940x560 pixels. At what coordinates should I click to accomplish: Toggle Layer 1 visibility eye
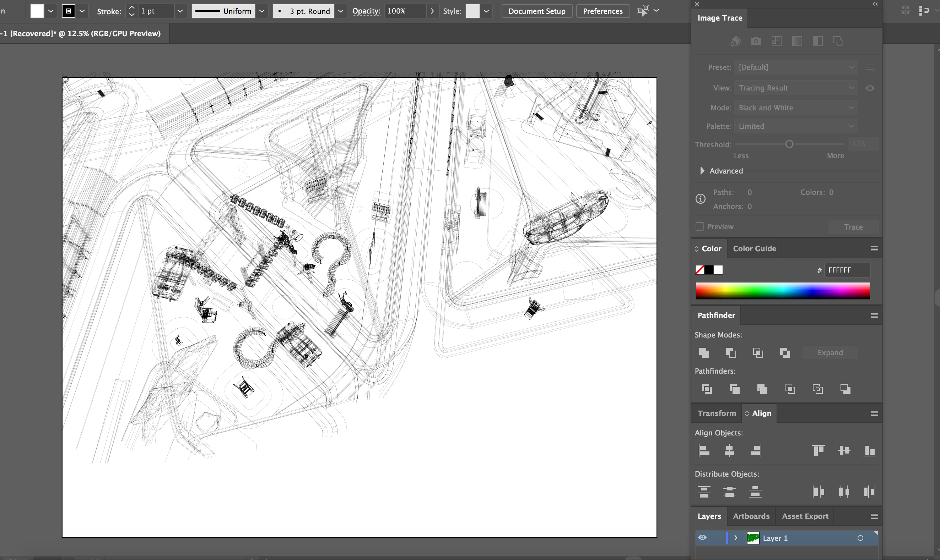[702, 538]
